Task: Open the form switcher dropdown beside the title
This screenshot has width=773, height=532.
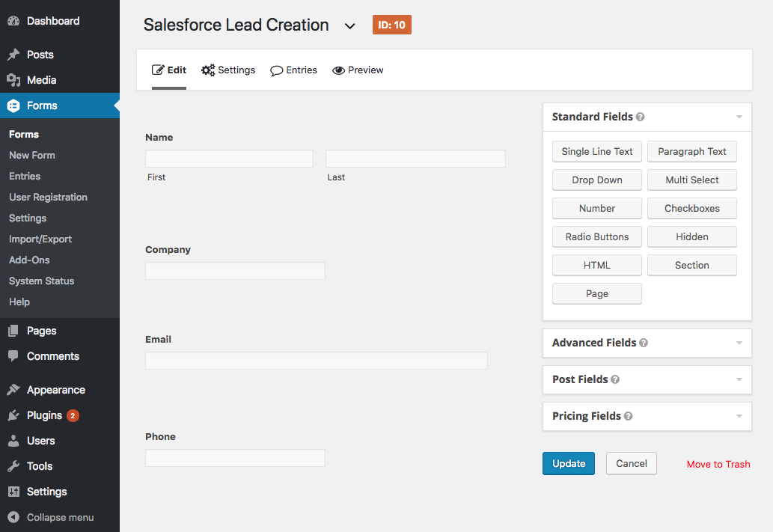Action: 349,25
